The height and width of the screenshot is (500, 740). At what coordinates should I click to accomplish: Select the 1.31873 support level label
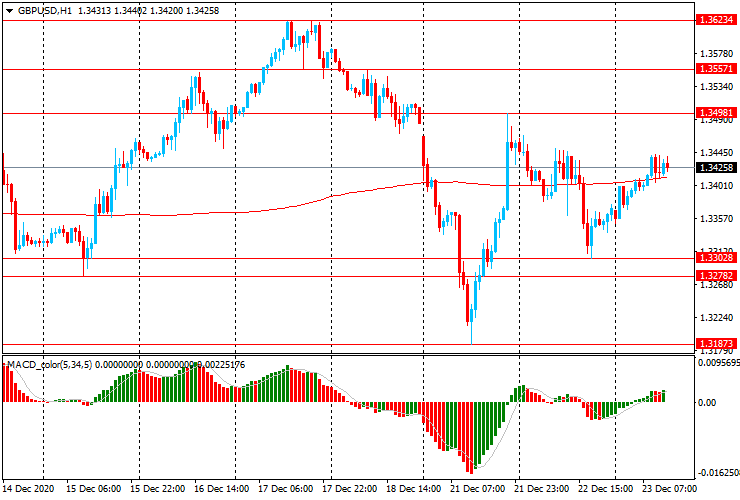tap(716, 343)
